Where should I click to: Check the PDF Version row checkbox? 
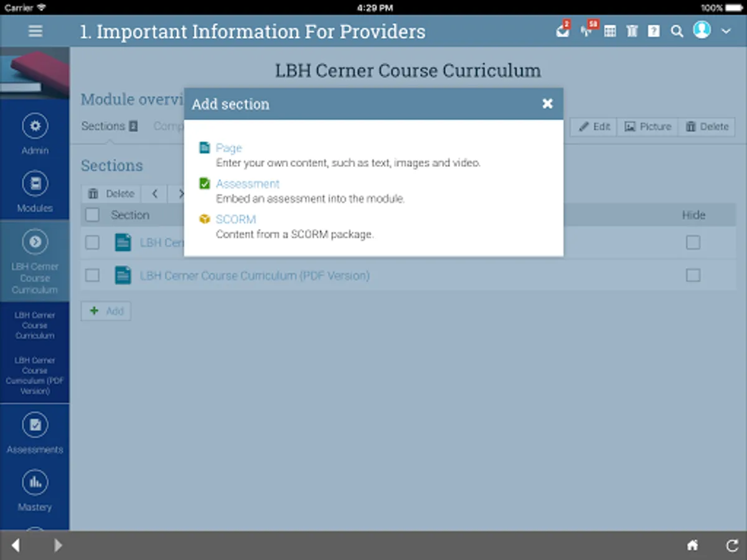pyautogui.click(x=92, y=275)
